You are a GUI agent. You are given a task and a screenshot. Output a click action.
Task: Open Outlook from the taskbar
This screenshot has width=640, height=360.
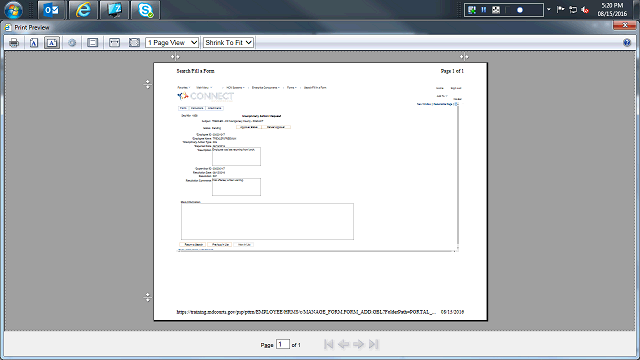51,10
